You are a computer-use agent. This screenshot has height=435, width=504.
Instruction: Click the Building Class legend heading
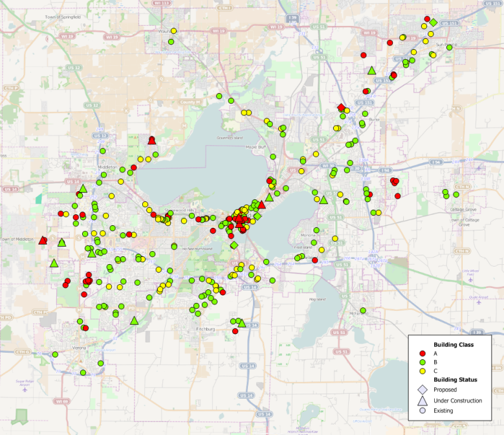coord(453,344)
